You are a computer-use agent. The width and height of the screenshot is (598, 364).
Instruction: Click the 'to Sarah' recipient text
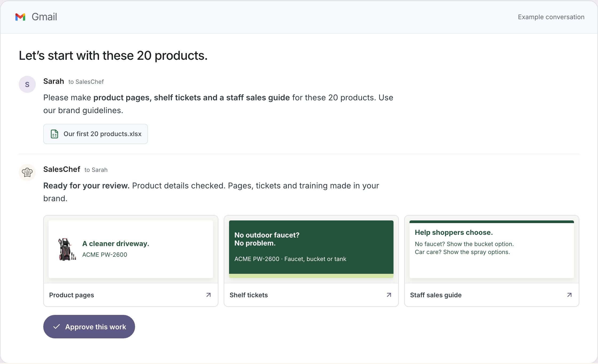click(96, 170)
